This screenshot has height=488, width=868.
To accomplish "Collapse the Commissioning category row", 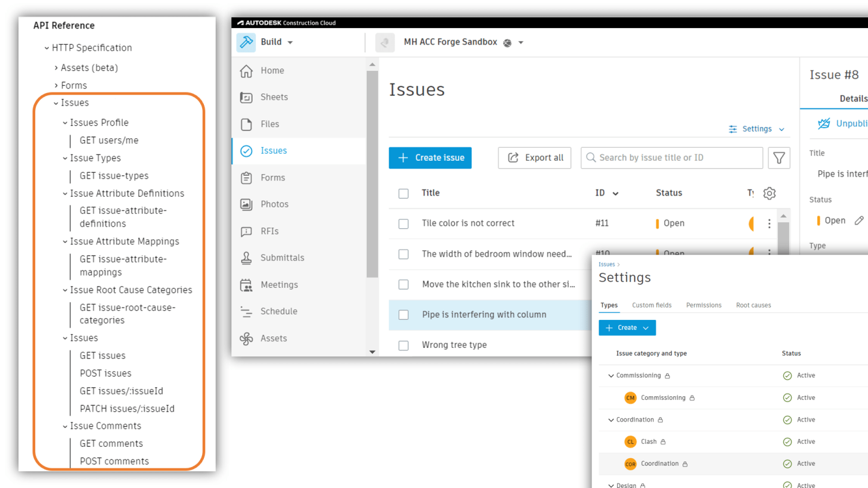I will click(611, 376).
